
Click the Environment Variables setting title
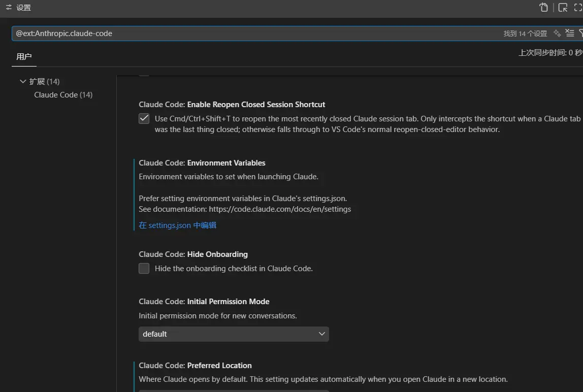pyautogui.click(x=226, y=163)
